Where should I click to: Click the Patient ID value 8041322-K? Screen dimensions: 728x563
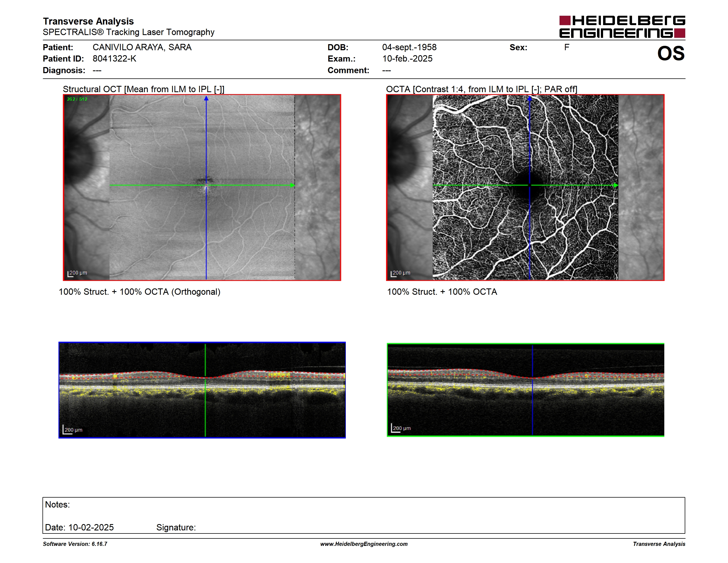point(114,59)
